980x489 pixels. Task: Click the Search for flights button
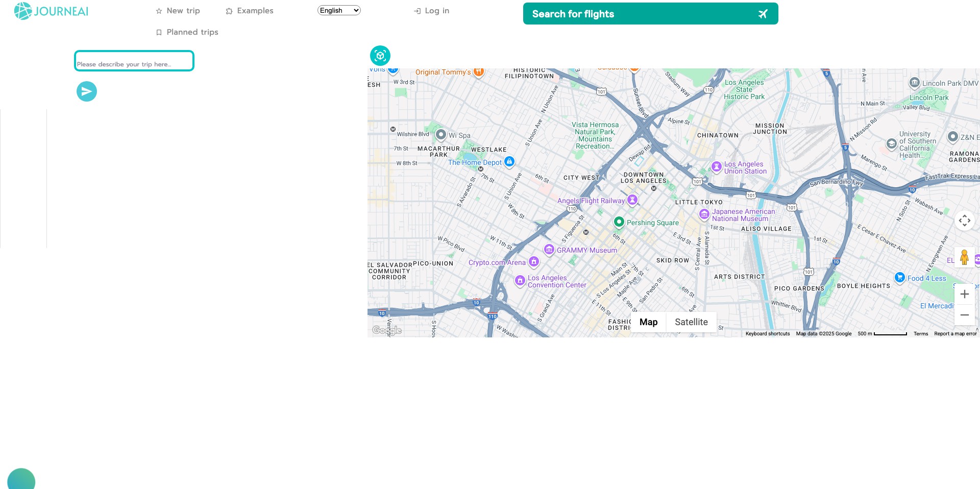click(650, 14)
